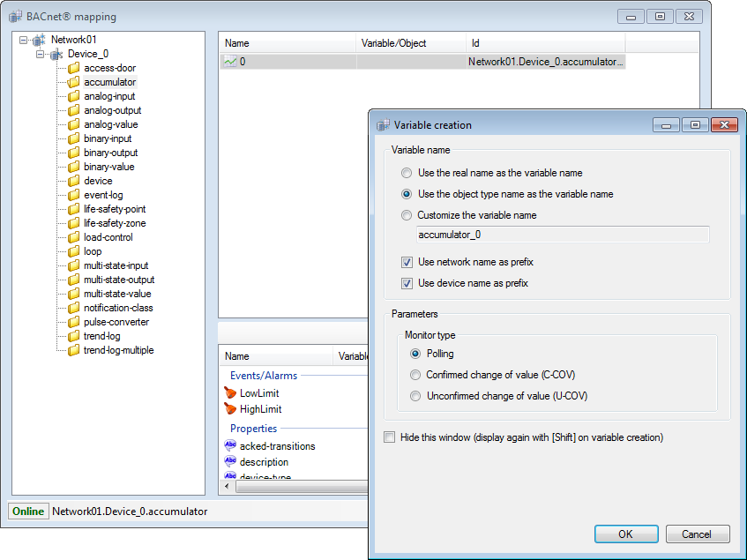The height and width of the screenshot is (560, 747).
Task: Click the HighLimit alarm bell icon
Action: [x=230, y=408]
